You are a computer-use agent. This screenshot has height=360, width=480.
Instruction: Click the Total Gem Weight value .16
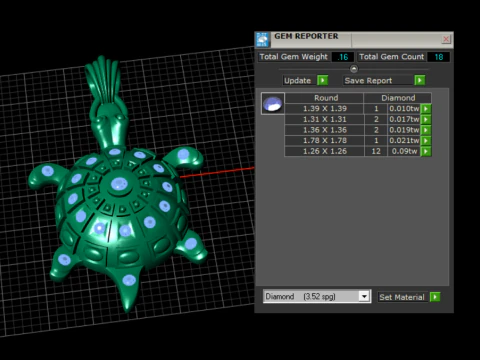coord(343,57)
